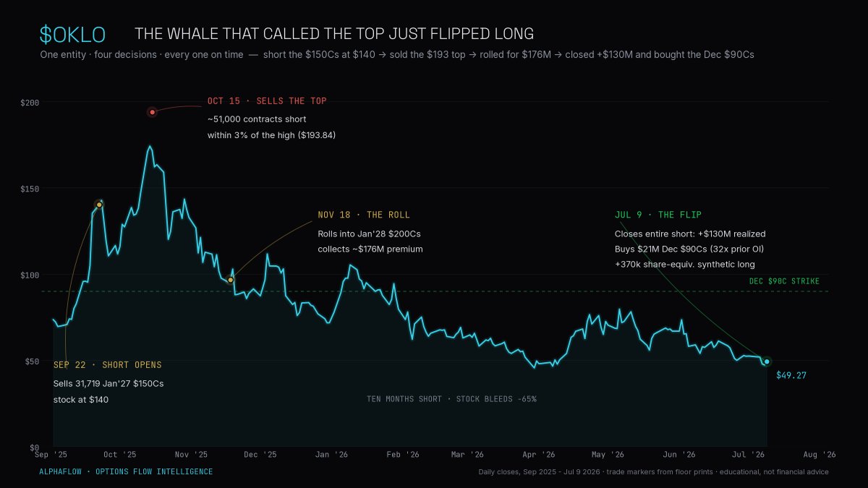
Task: Click the Jun '26 x-axis label
Action: coord(679,455)
